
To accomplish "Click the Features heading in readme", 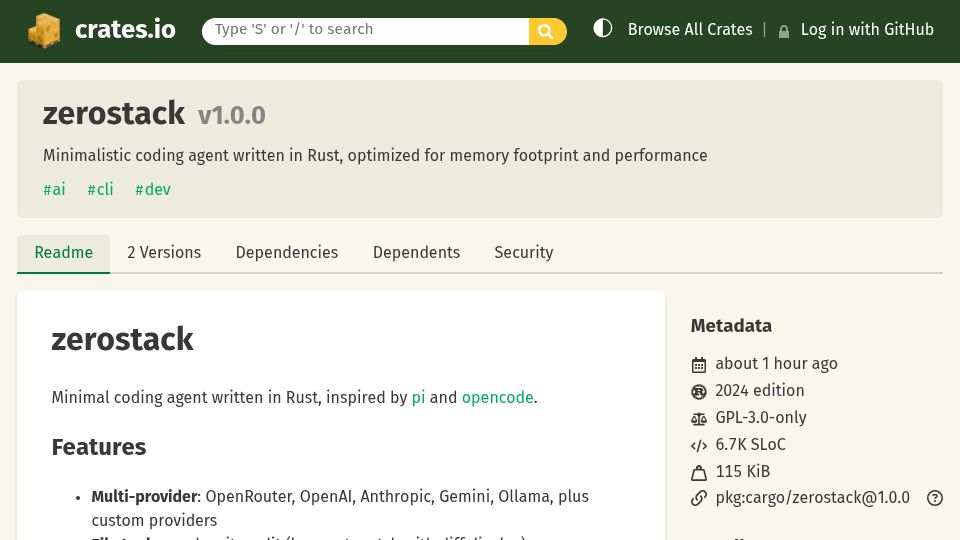I will pos(99,447).
